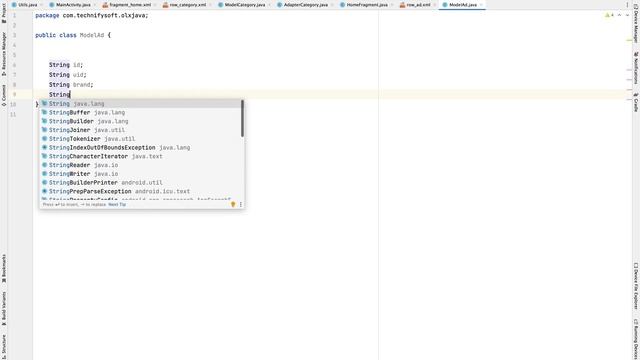
Task: Click the package declaration line
Action: point(92,16)
